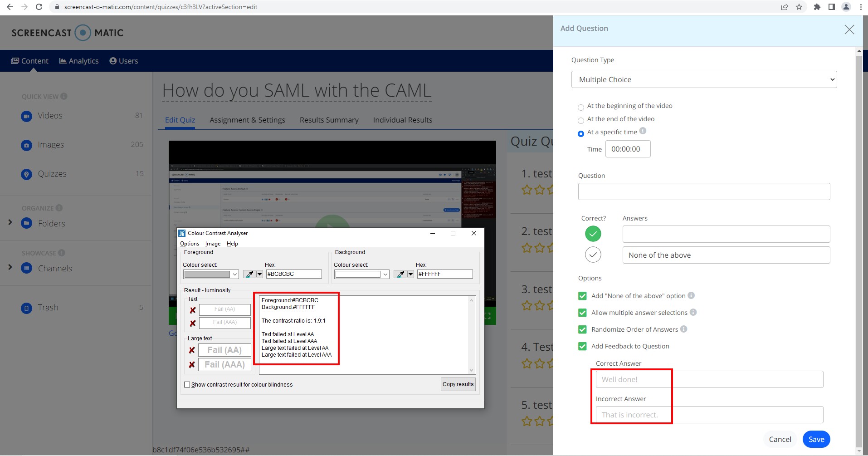Save the new quiz question
The image size is (868, 456).
[x=816, y=439]
